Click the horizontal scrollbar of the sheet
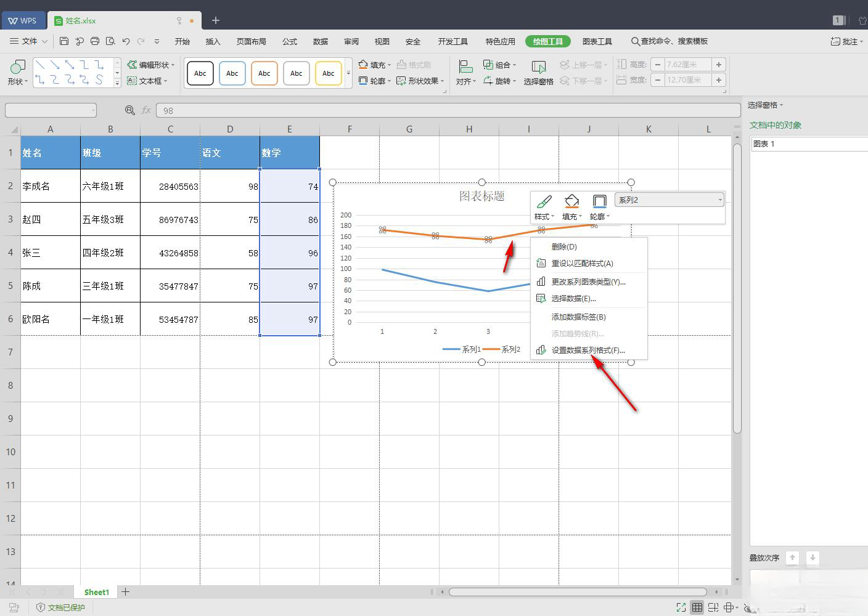Image resolution: width=868 pixels, height=616 pixels. point(578,592)
